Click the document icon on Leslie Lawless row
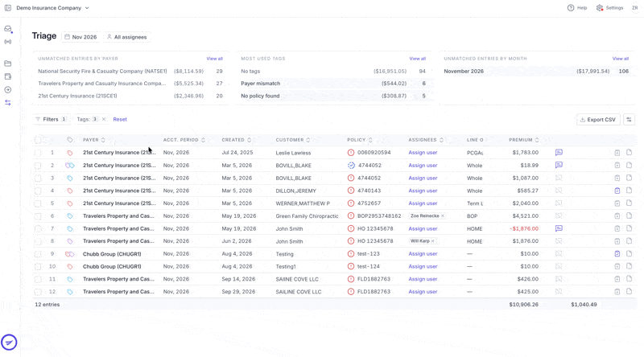This screenshot has height=357, width=644. tap(629, 152)
